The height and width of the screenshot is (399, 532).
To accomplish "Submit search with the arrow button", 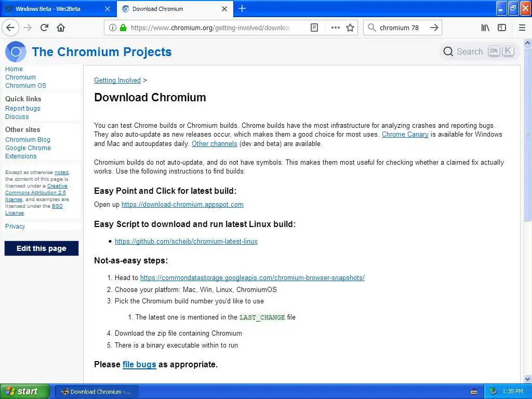I will (434, 28).
